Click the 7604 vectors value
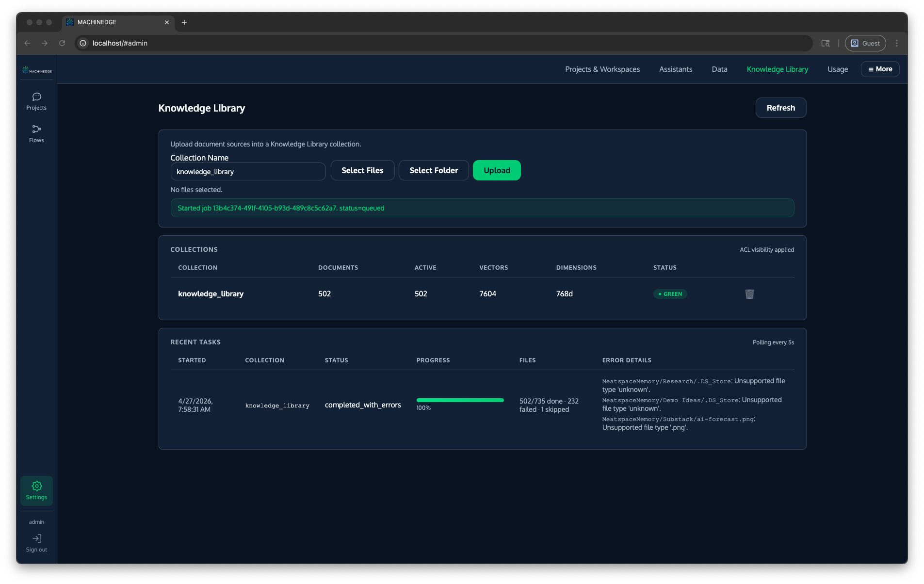This screenshot has width=924, height=584. [x=487, y=294]
